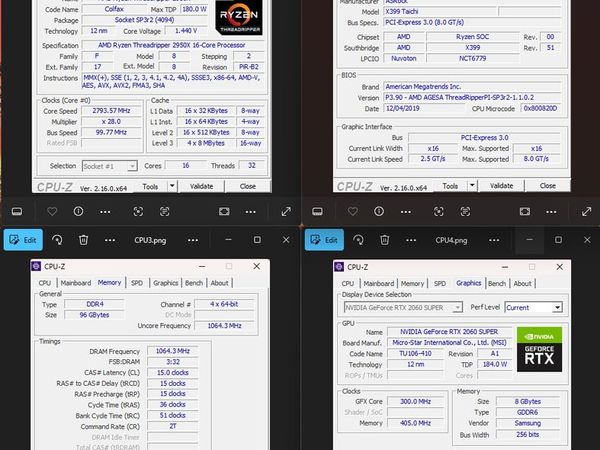Click the Threads value 32
Screen dimensions: 600x450
click(252, 165)
